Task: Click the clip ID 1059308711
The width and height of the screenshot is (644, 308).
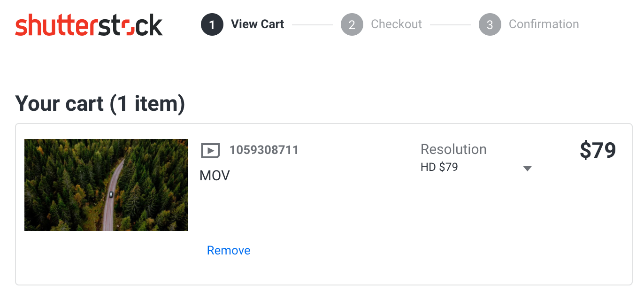Action: (264, 150)
